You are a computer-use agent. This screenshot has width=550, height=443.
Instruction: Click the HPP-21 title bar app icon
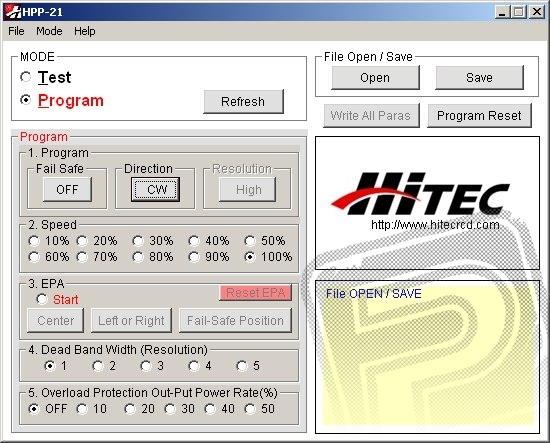[x=13, y=12]
